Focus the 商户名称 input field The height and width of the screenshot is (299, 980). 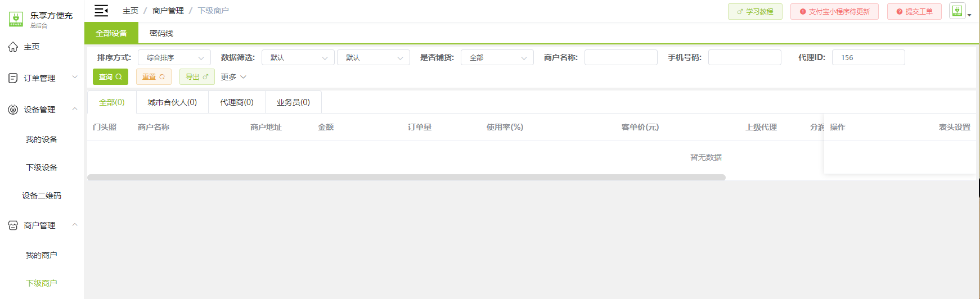coord(621,57)
